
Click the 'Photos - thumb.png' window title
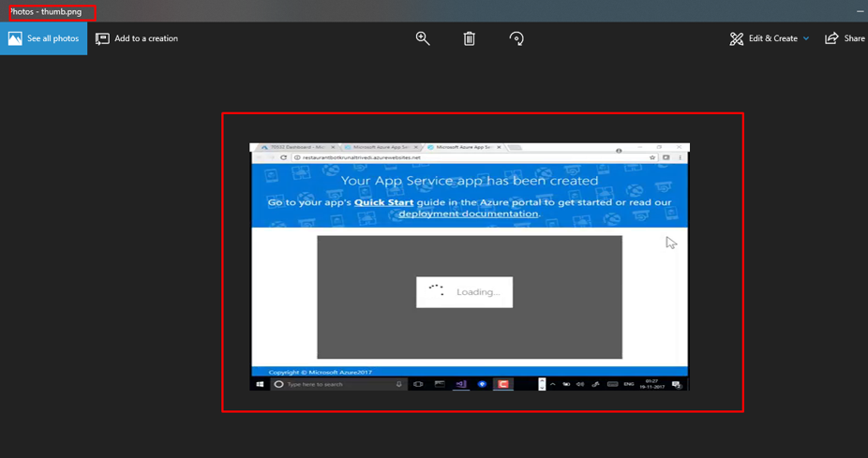tap(46, 11)
